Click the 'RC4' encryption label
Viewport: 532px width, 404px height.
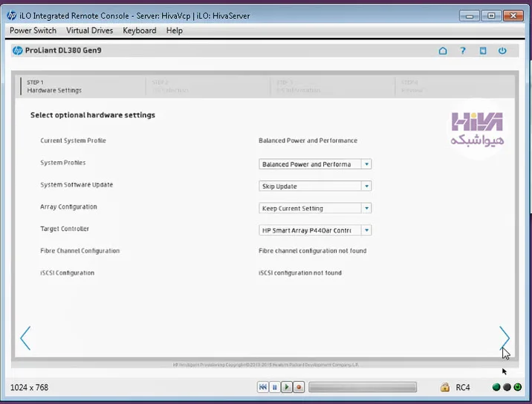pos(463,388)
